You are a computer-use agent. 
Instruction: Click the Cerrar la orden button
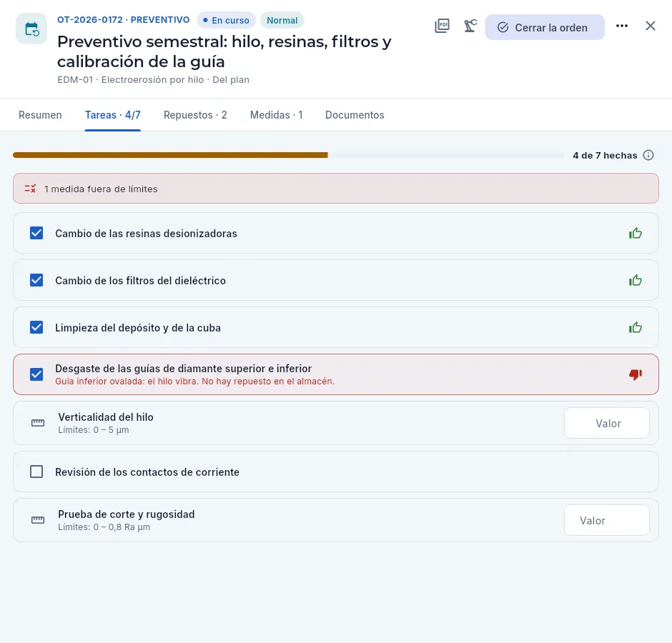click(545, 27)
